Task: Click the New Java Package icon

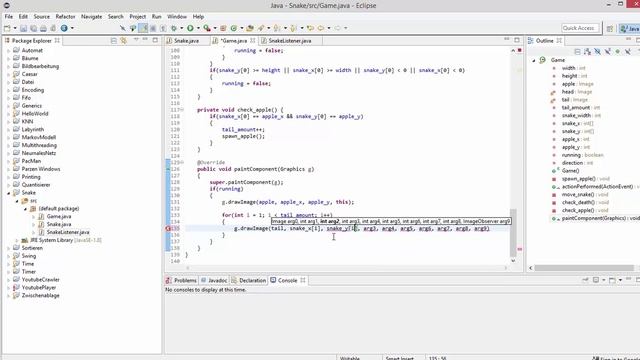Action: point(223,28)
